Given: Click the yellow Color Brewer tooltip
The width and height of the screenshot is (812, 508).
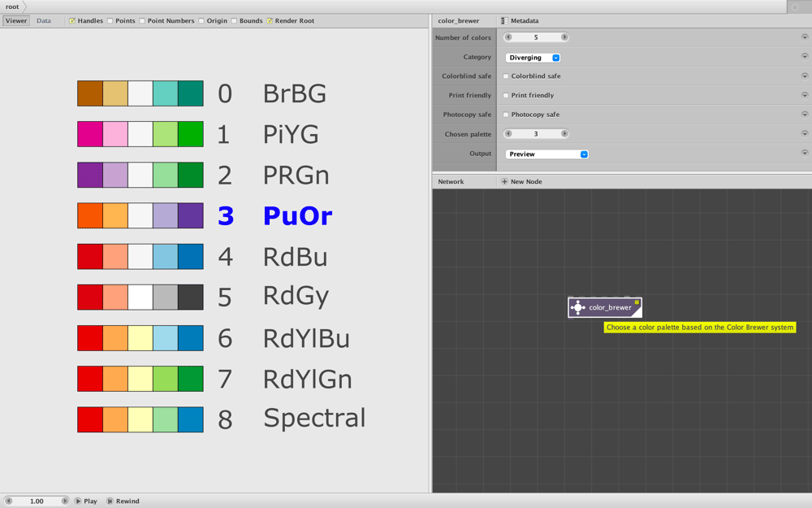Looking at the screenshot, I should [700, 327].
